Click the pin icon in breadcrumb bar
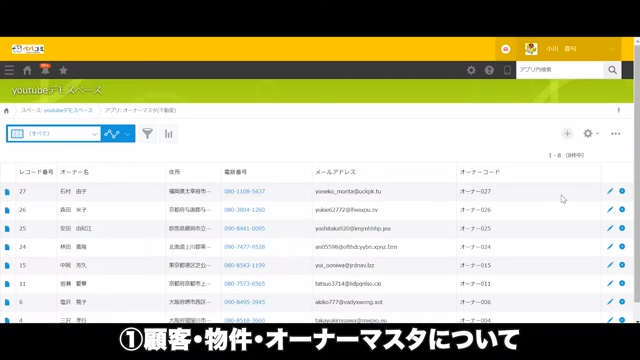This screenshot has width=640, height=360. 619,110
